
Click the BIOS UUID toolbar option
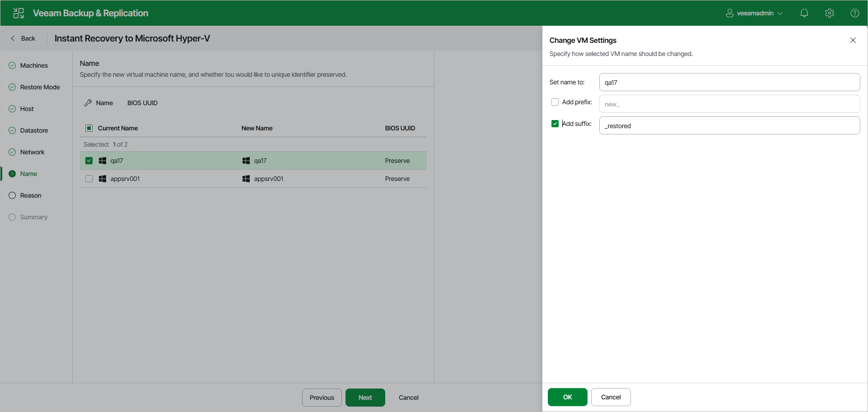[x=142, y=102]
